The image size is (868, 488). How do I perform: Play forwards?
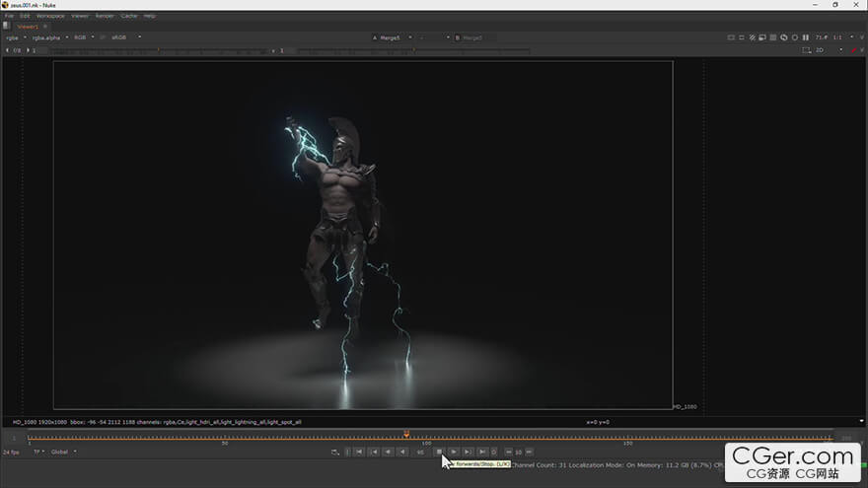coord(454,453)
